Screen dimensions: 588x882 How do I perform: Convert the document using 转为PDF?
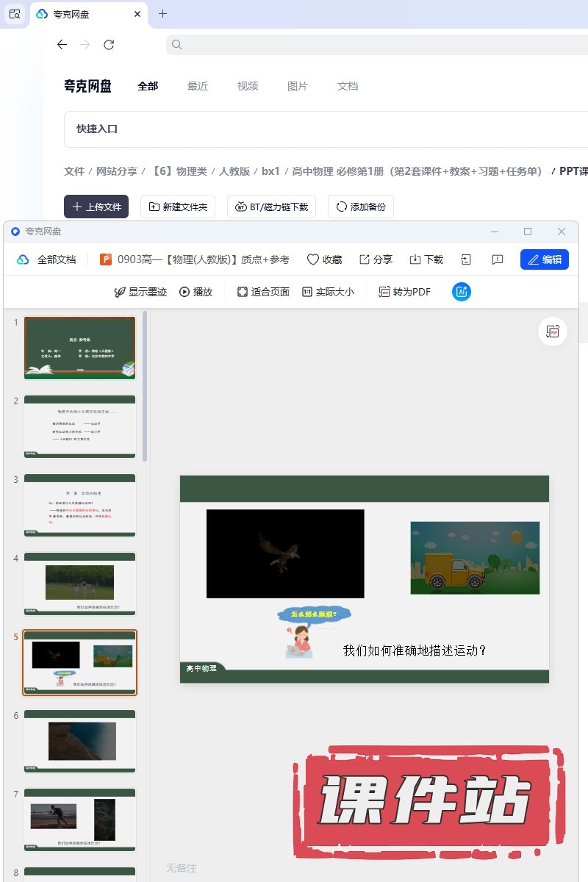pos(404,292)
